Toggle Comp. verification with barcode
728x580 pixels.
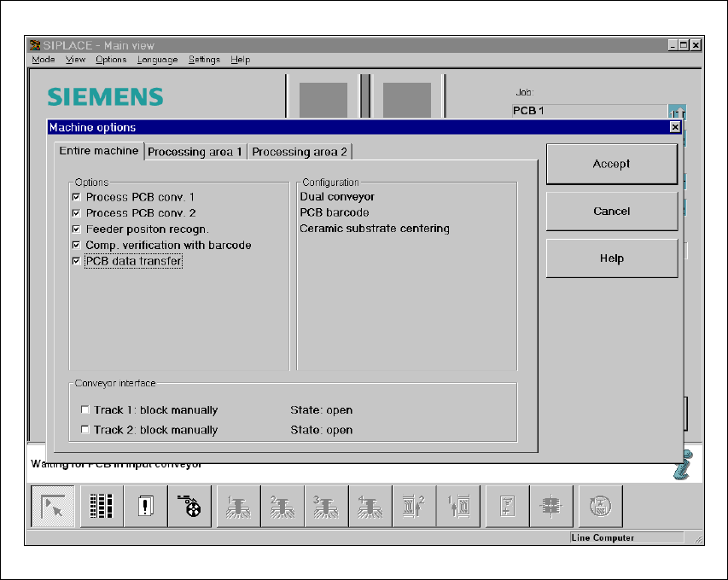click(76, 245)
